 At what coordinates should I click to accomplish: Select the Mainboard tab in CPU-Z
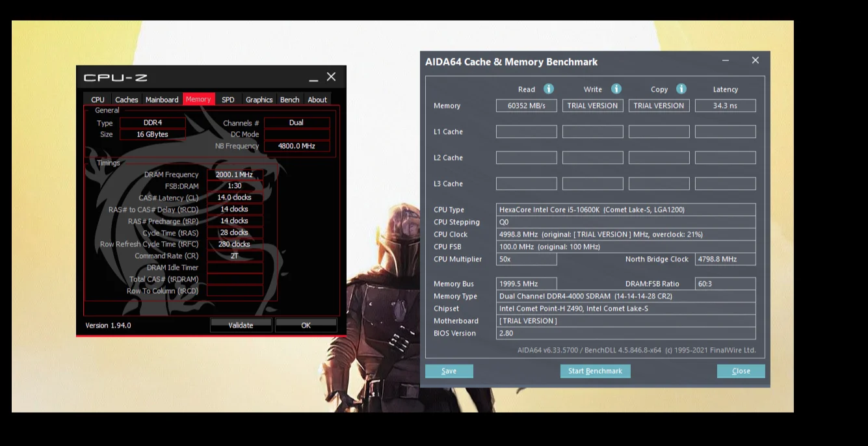[x=162, y=99]
